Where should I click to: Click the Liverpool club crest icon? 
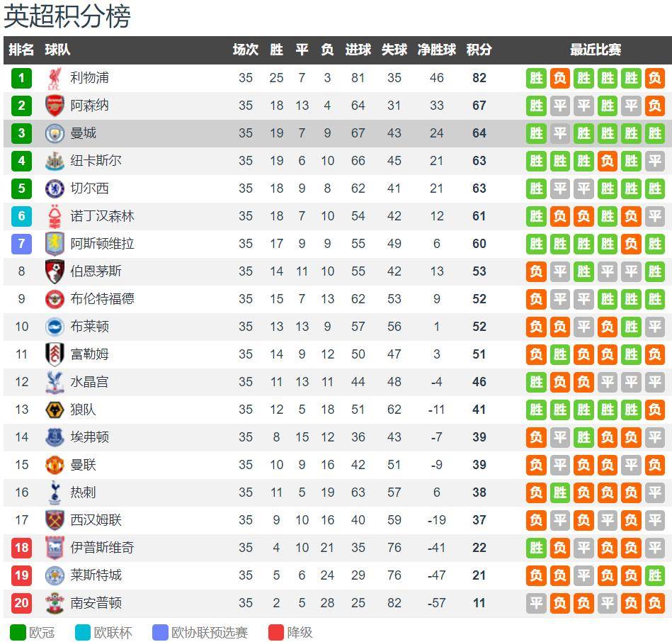[x=55, y=79]
